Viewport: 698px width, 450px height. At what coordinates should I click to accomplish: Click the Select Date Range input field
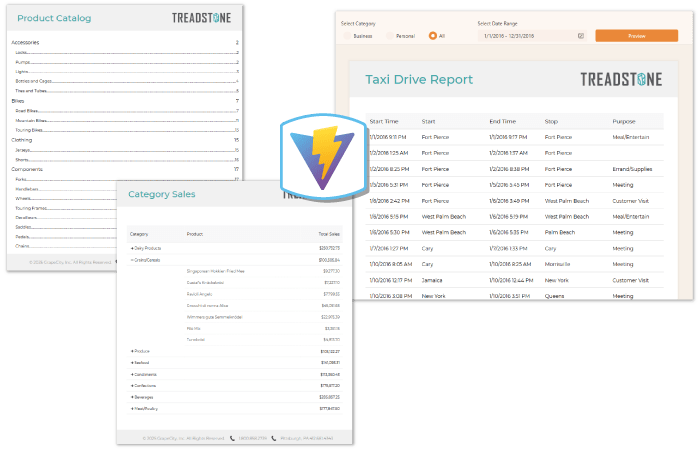point(533,36)
